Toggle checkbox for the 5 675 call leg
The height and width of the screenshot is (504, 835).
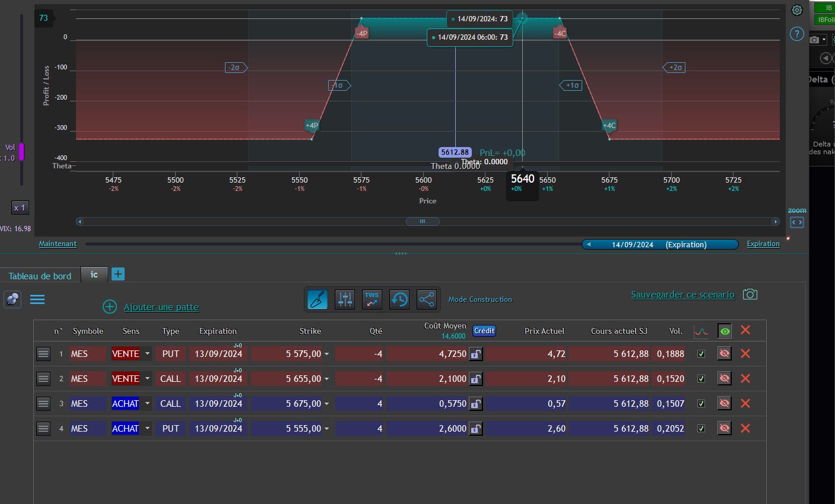pos(701,404)
